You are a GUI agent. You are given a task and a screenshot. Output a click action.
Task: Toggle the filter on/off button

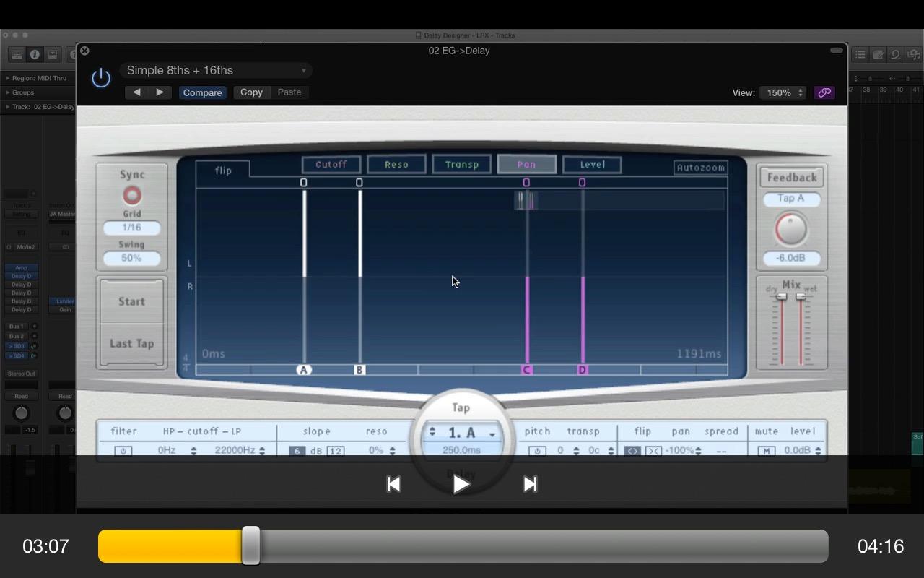pos(123,451)
